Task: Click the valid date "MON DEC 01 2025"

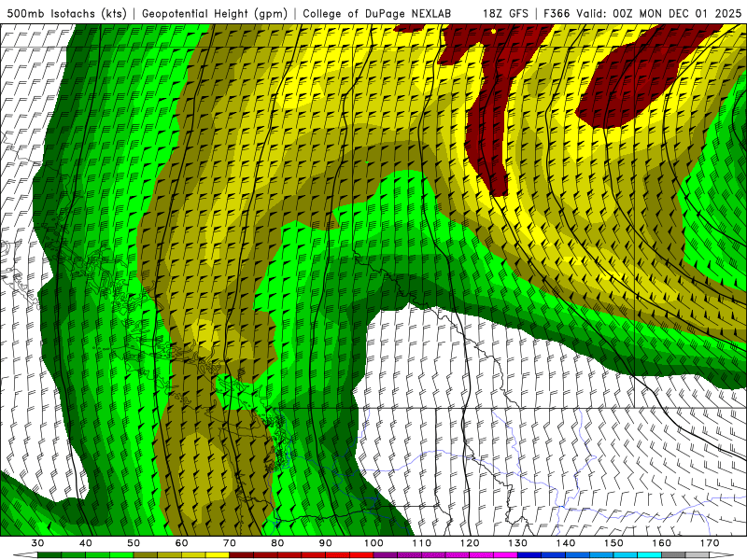Action: [x=690, y=13]
